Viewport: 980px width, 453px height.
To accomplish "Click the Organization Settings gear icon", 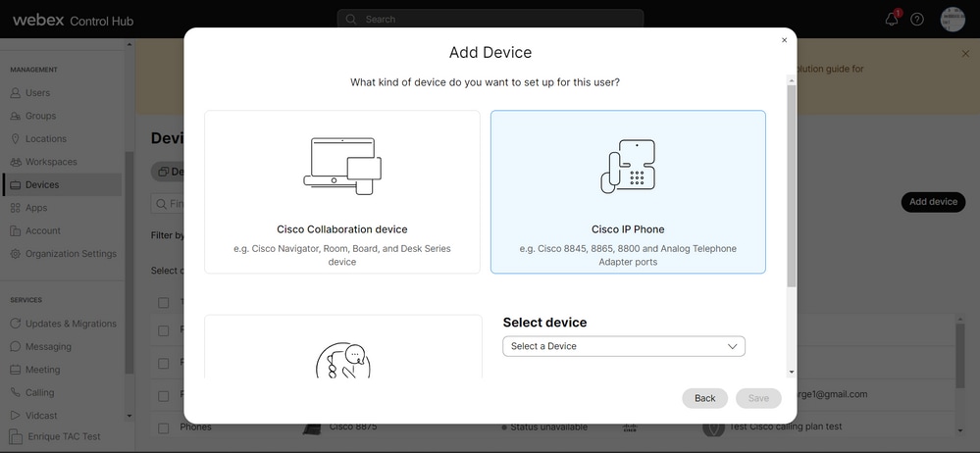I will coord(16,254).
